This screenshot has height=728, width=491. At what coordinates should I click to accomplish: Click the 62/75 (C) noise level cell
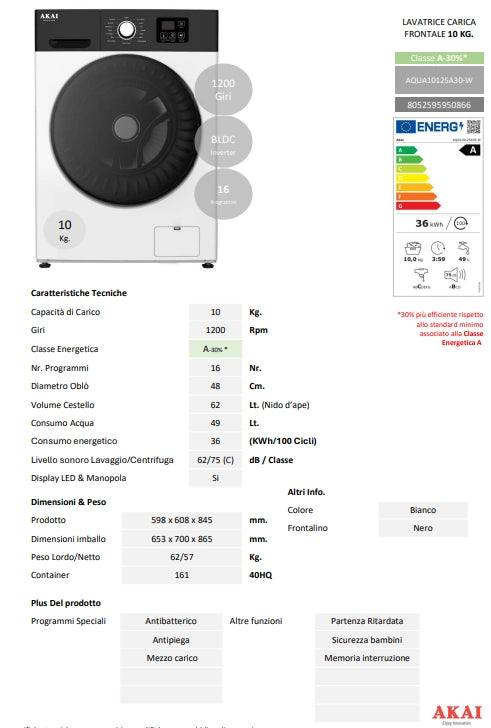pos(215,460)
